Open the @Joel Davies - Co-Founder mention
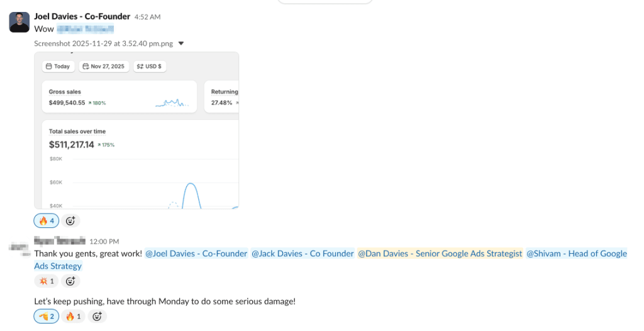This screenshot has height=331, width=644. coord(196,254)
